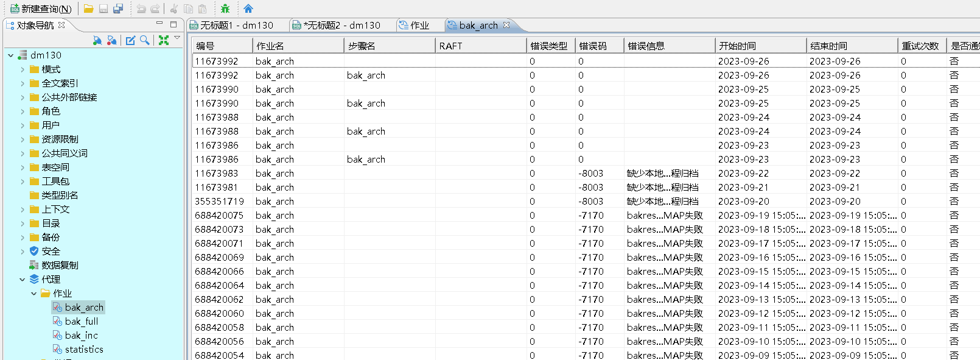980x360 pixels.
Task: Switch to the 作业 tab
Action: coord(414,25)
